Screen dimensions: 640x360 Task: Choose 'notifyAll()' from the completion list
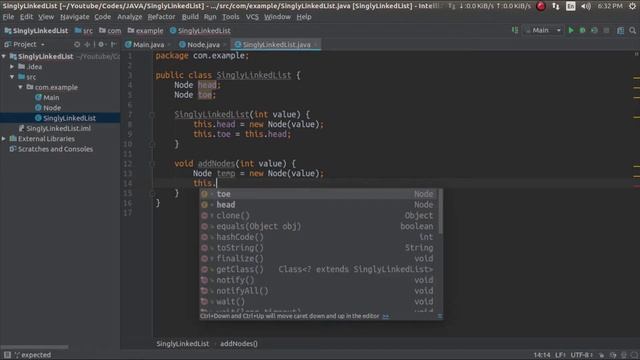(x=320, y=291)
